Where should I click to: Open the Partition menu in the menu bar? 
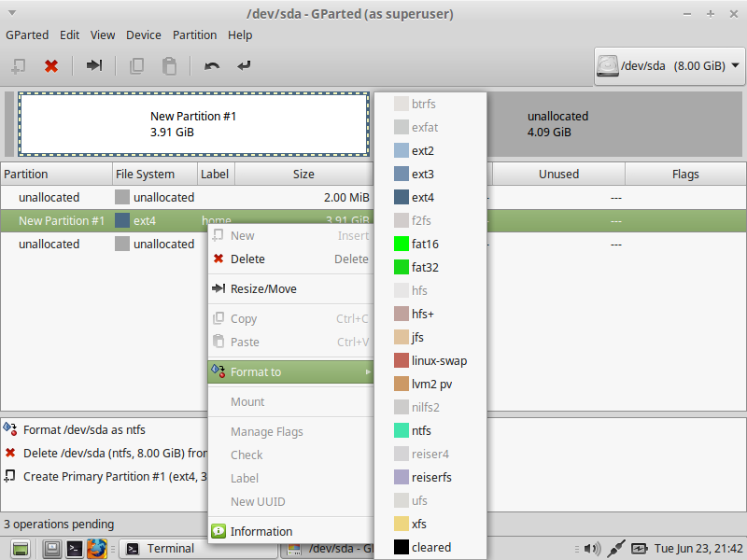(194, 35)
